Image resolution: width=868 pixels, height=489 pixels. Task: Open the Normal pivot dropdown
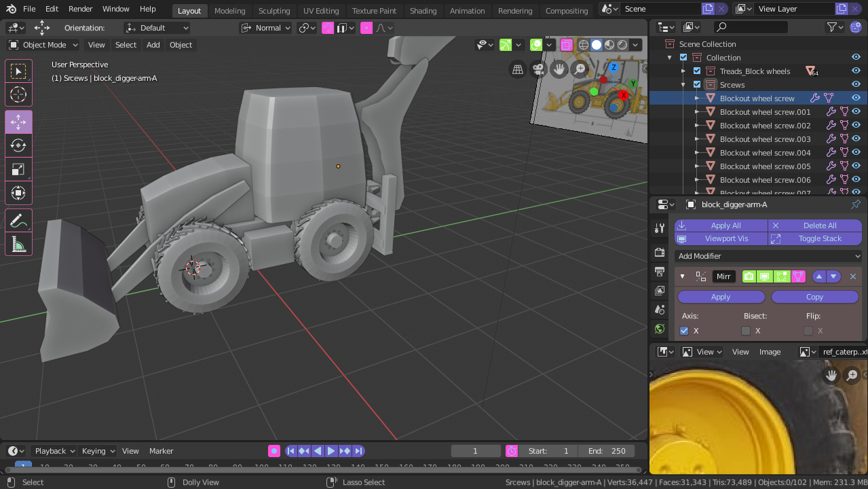[x=265, y=28]
